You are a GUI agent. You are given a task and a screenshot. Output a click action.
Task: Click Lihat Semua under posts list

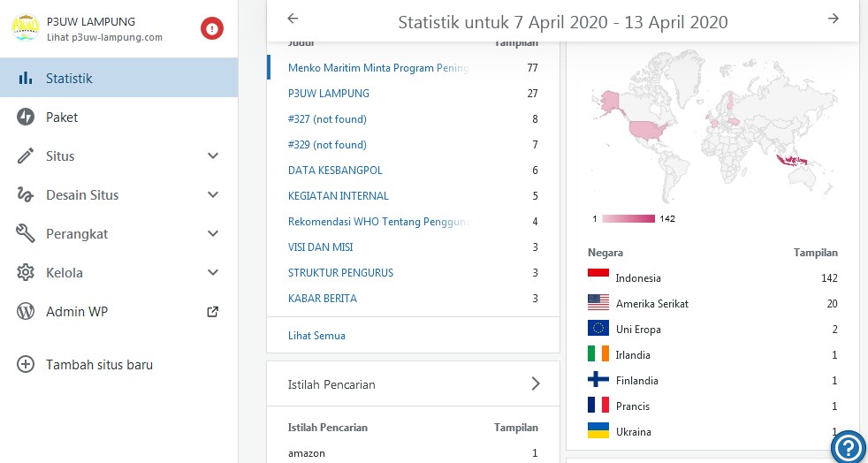[x=316, y=335]
